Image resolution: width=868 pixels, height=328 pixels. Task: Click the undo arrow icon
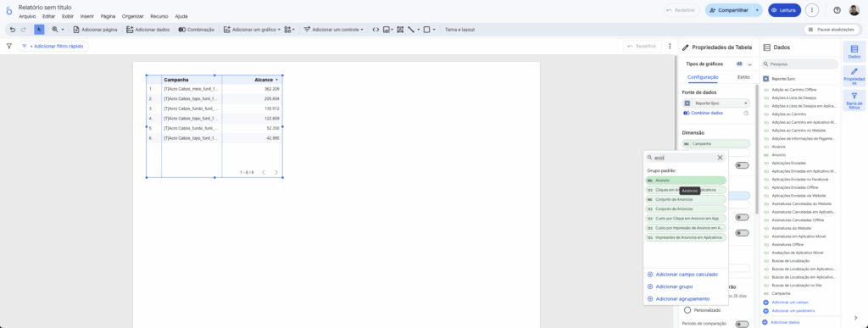(13, 30)
